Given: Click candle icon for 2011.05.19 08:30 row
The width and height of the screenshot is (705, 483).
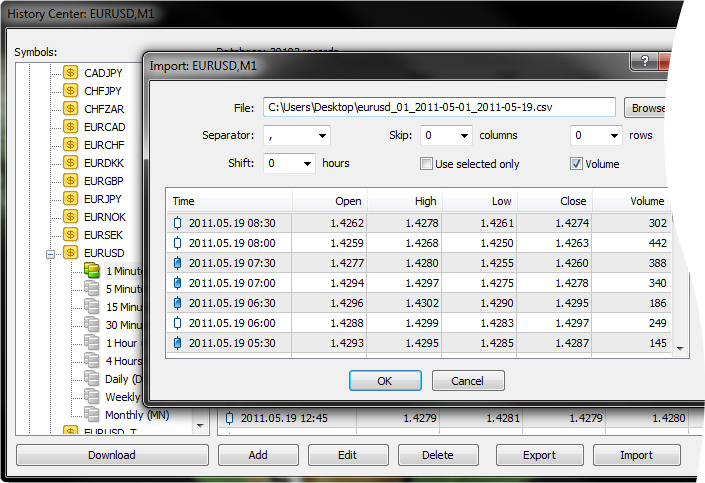Looking at the screenshot, I should click(178, 224).
